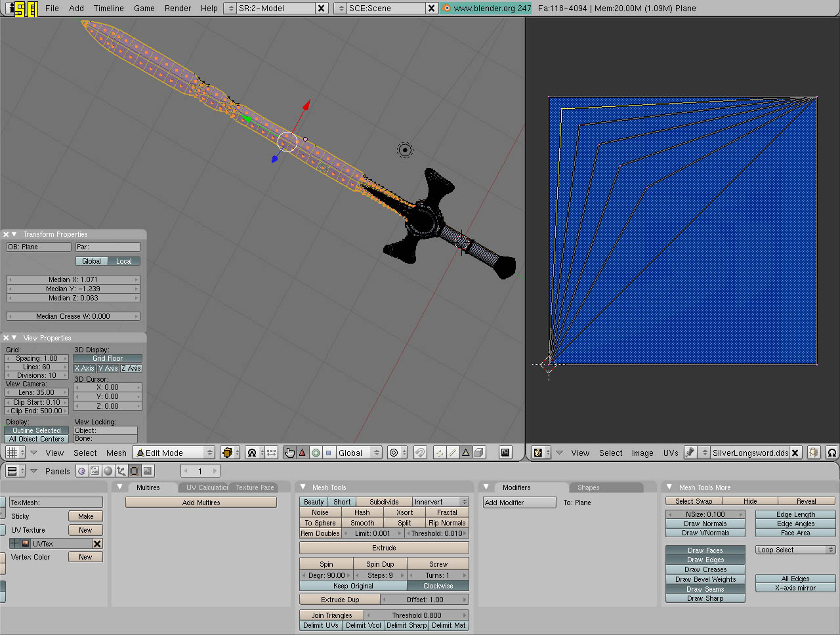This screenshot has height=635, width=840.
Task: Toggle the Draw Seams option
Action: tap(705, 589)
